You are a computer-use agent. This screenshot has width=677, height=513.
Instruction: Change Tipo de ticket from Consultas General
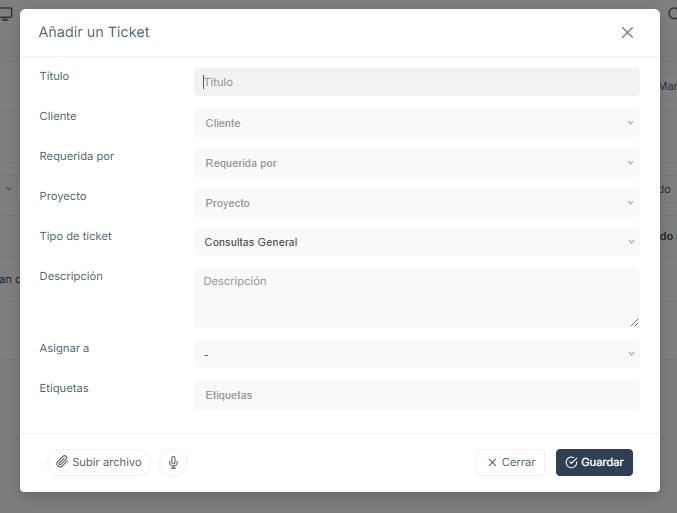pos(417,242)
